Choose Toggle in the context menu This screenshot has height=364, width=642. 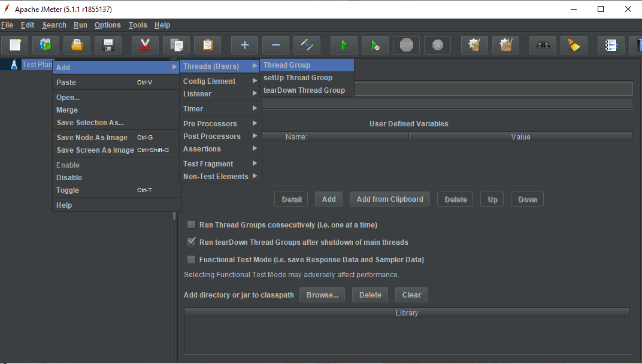(x=116, y=190)
